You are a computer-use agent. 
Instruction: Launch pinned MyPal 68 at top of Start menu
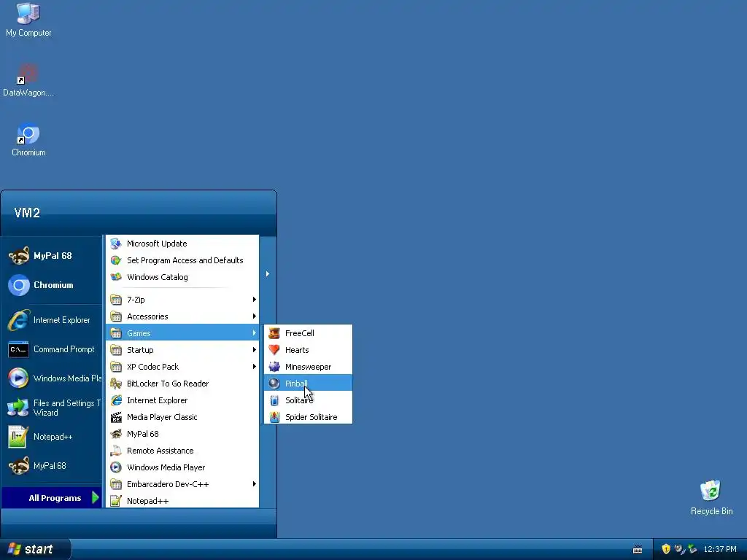tap(53, 256)
